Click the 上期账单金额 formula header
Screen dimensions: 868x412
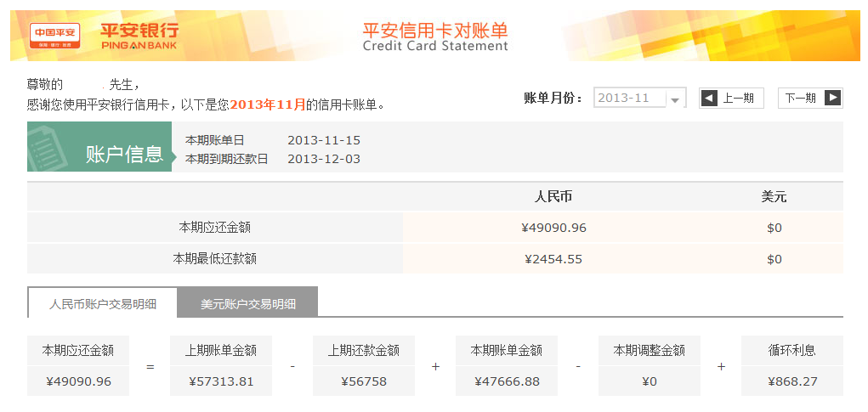point(221,351)
